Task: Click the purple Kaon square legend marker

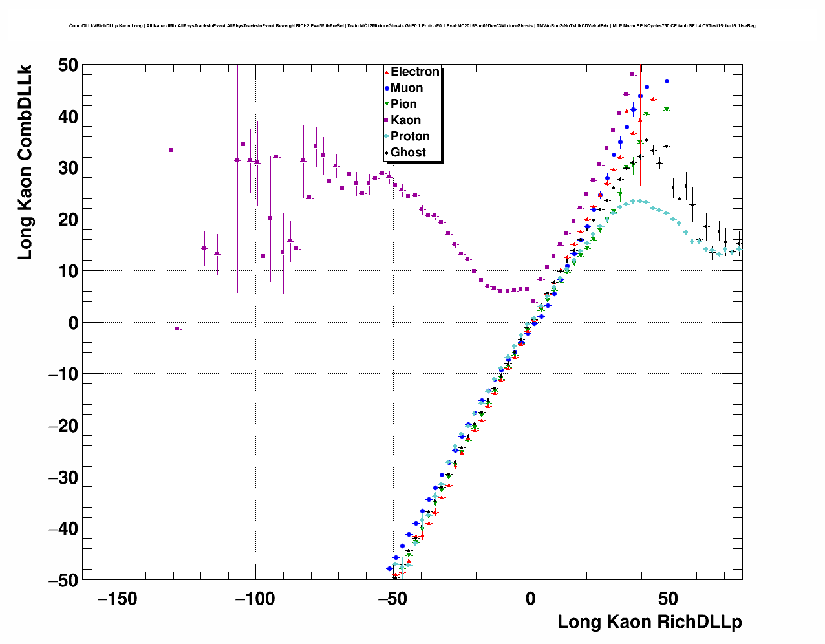Action: (x=387, y=120)
